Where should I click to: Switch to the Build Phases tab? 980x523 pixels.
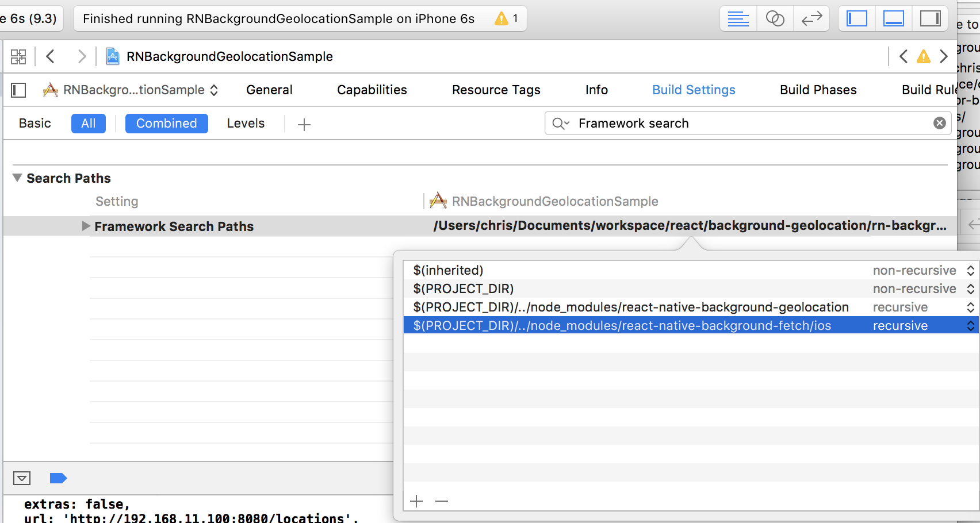818,90
